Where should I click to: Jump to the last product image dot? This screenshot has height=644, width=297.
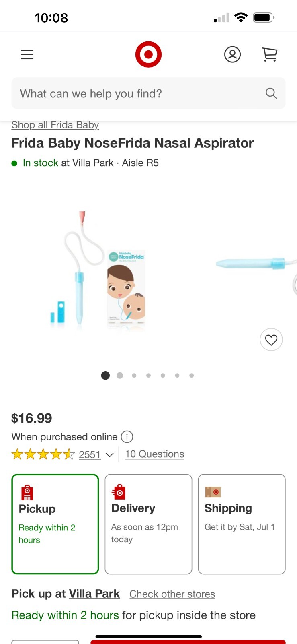click(x=192, y=376)
